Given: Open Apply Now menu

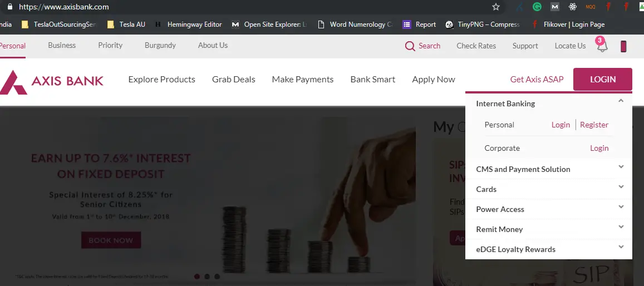Looking at the screenshot, I should [x=433, y=79].
